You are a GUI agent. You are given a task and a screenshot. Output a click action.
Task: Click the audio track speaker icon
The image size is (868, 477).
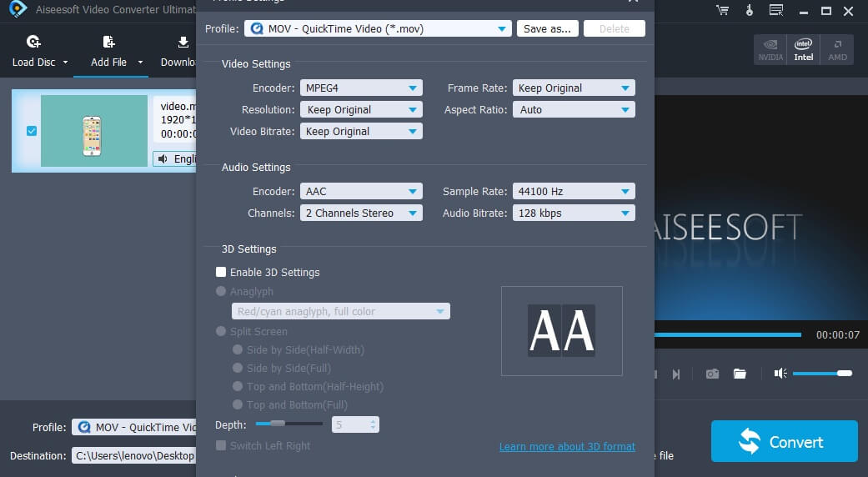tap(163, 158)
